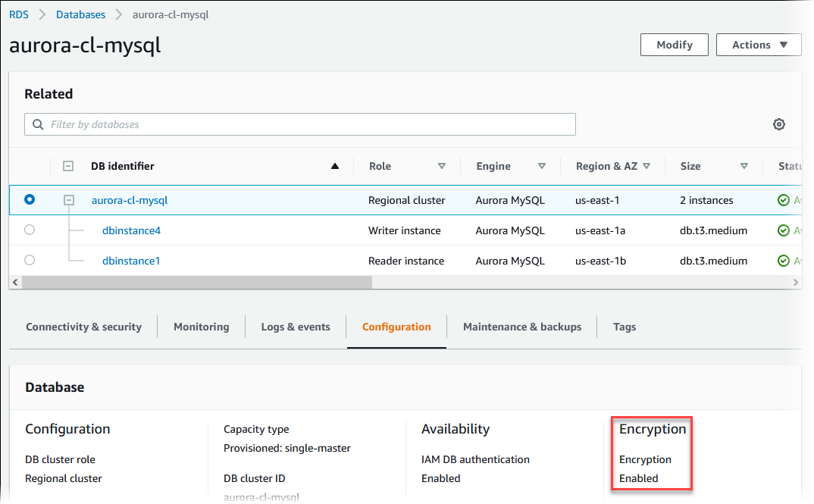Open the table preferences gear icon
This screenshot has height=504, width=814.
[x=779, y=124]
